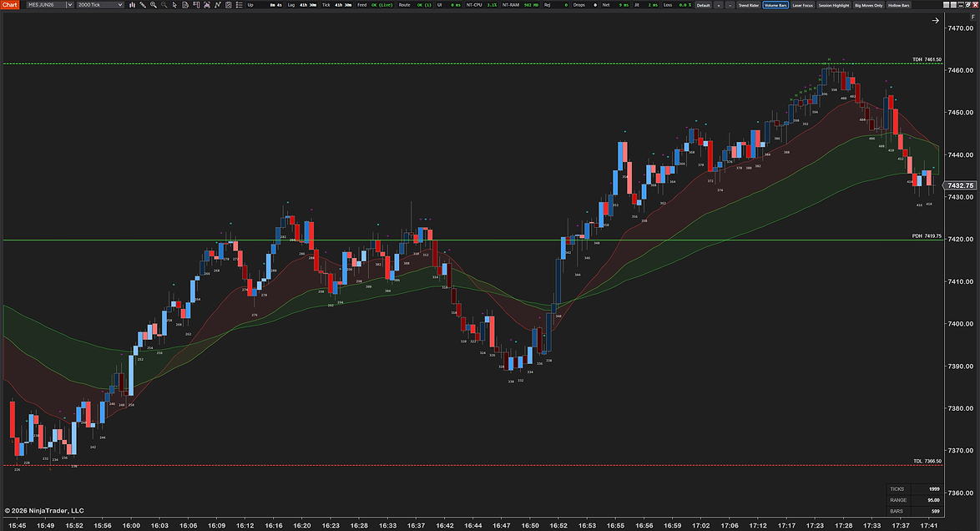
Task: Click the UI 0 ms latency readout
Action: coord(449,5)
